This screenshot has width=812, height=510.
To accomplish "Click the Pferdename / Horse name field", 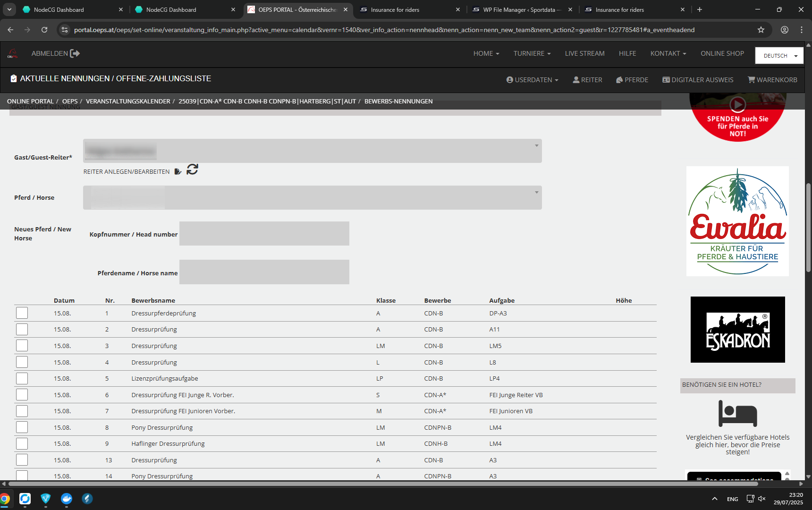I will click(264, 272).
